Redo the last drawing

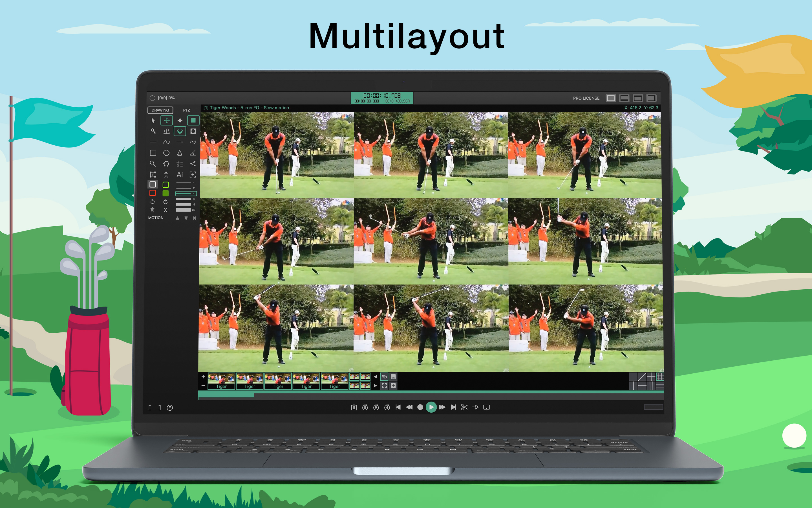(x=166, y=202)
